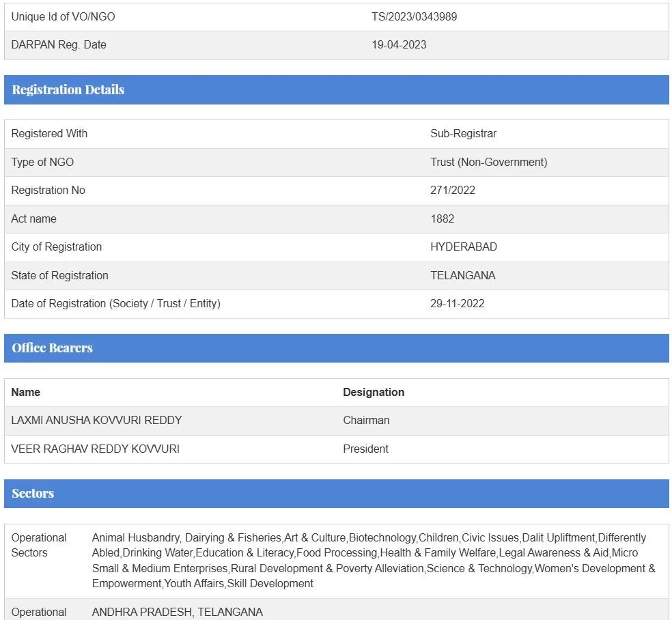The width and height of the screenshot is (672, 620).
Task: Click the Registration Details section header
Action: tap(68, 89)
